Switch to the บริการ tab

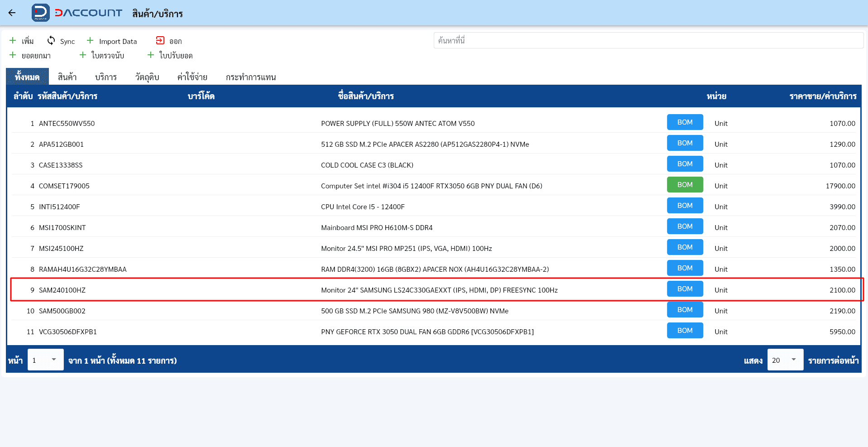[106, 77]
